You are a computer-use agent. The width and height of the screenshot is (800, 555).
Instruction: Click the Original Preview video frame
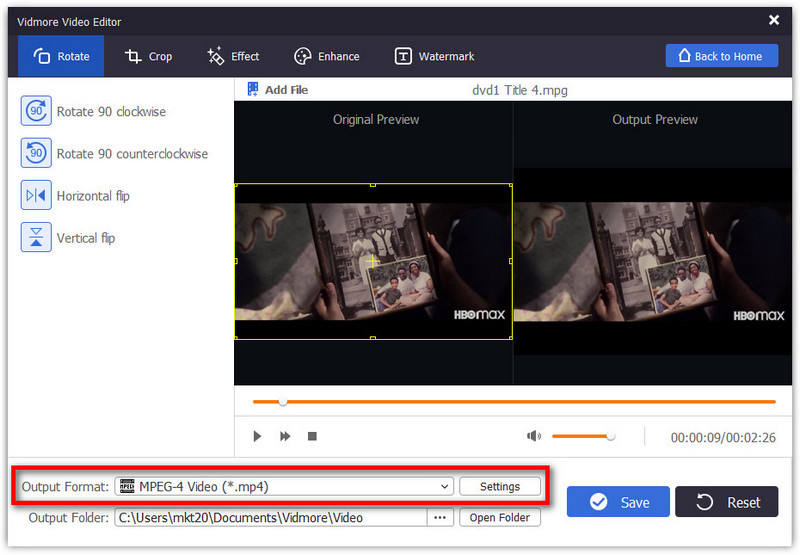point(373,261)
